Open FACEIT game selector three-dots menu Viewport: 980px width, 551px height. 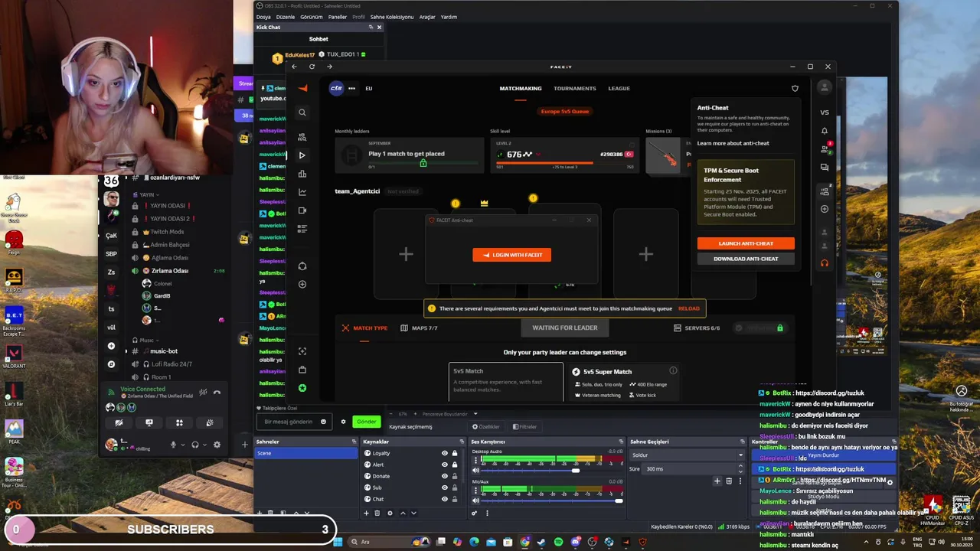351,88
